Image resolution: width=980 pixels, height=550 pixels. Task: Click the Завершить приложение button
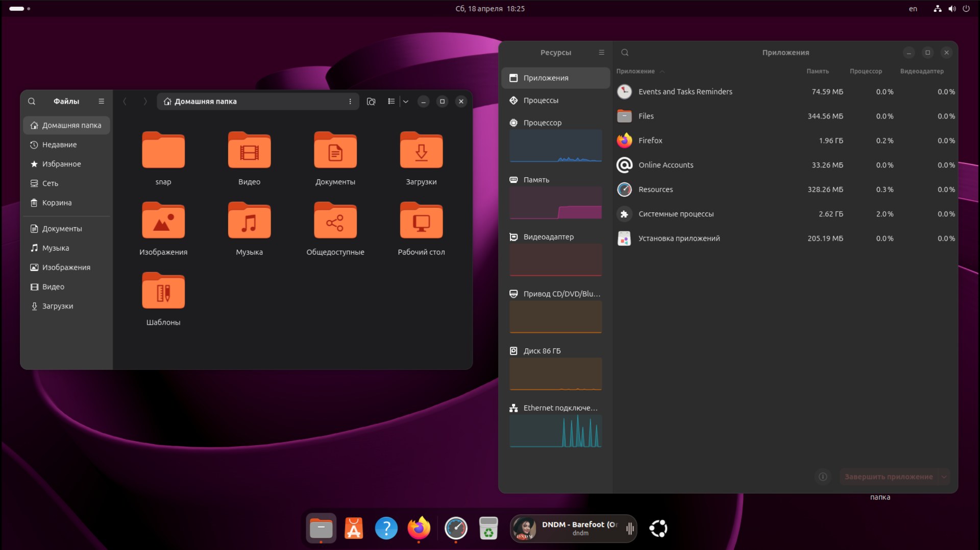889,476
